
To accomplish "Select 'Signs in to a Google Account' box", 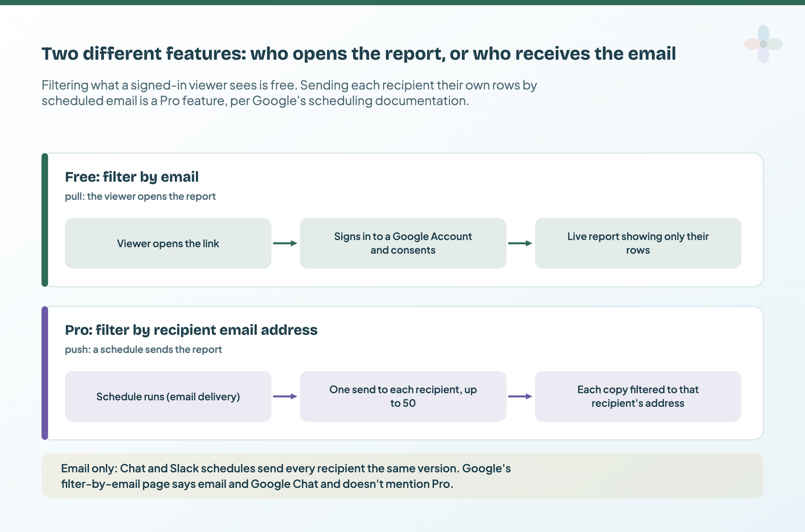I will click(403, 243).
